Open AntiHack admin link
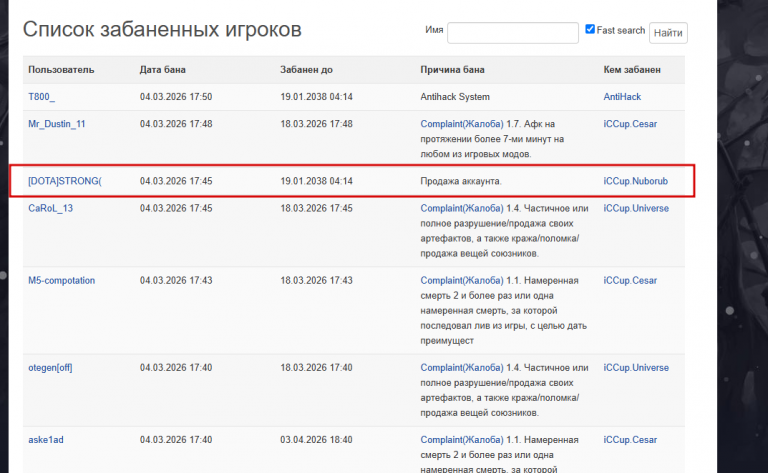The image size is (768, 473). tap(622, 97)
